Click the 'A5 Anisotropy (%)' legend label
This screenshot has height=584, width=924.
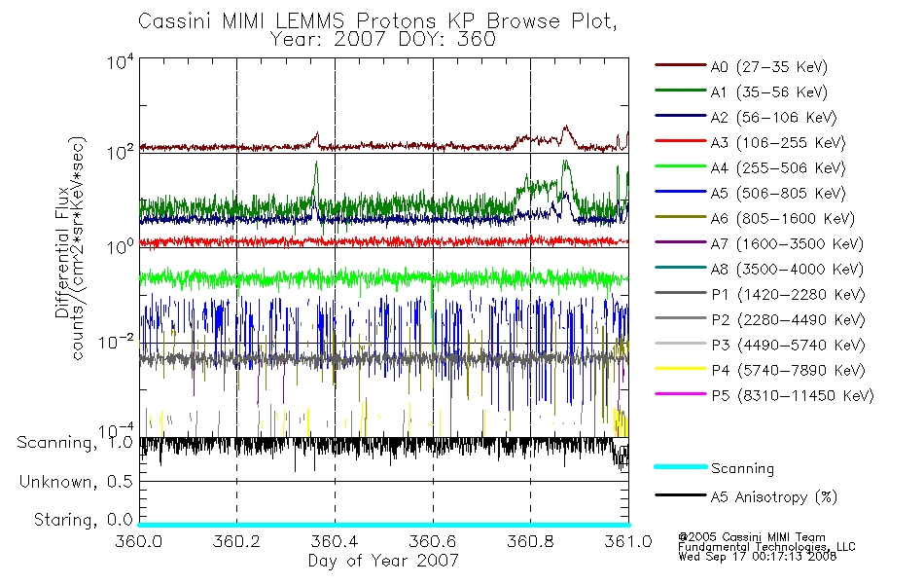774,497
